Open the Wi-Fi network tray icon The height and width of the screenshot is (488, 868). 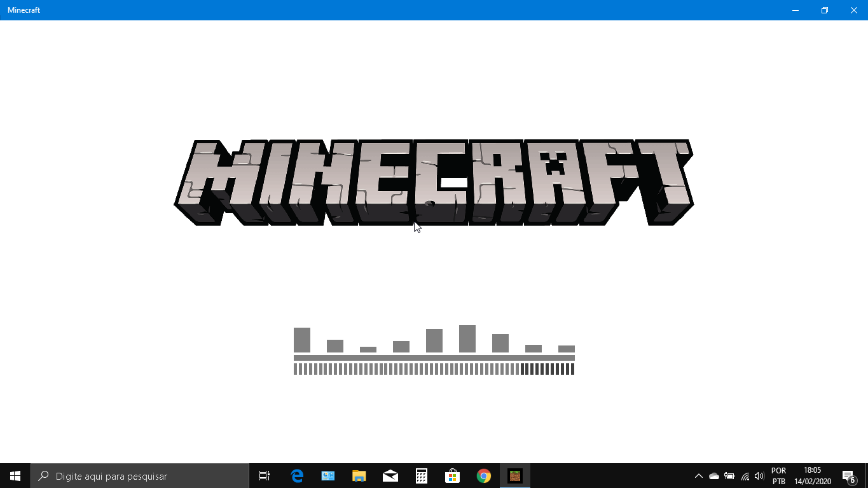745,476
